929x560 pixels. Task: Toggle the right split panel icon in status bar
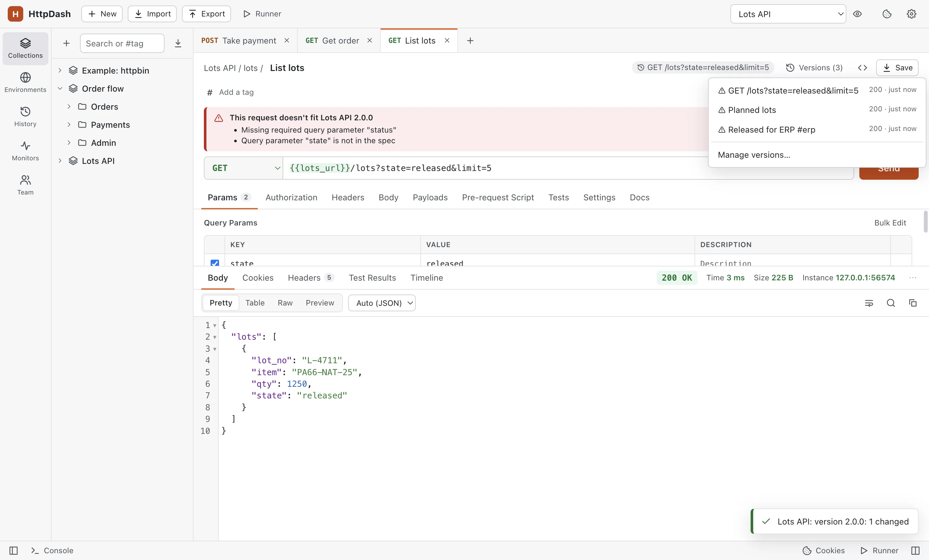point(915,550)
